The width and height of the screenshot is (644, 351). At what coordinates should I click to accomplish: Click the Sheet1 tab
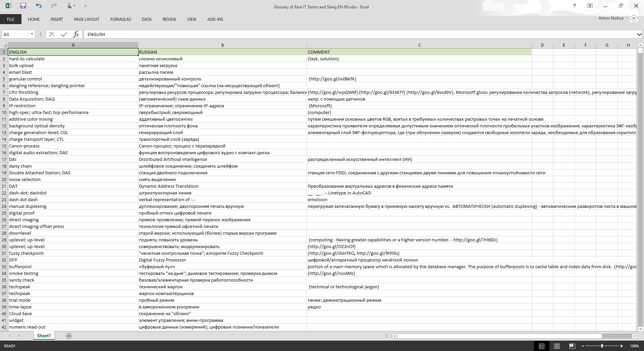click(x=44, y=336)
